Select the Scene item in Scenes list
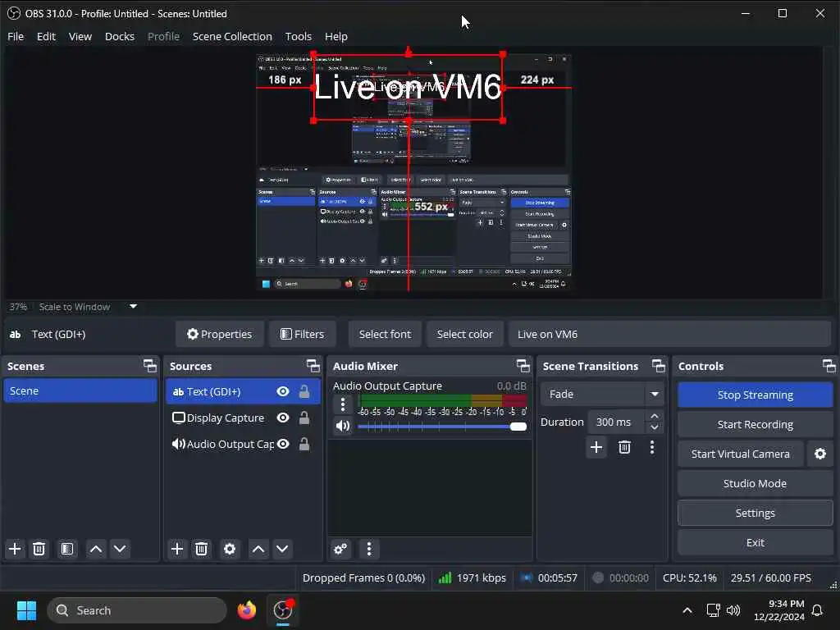The height and width of the screenshot is (630, 840). 80,390
